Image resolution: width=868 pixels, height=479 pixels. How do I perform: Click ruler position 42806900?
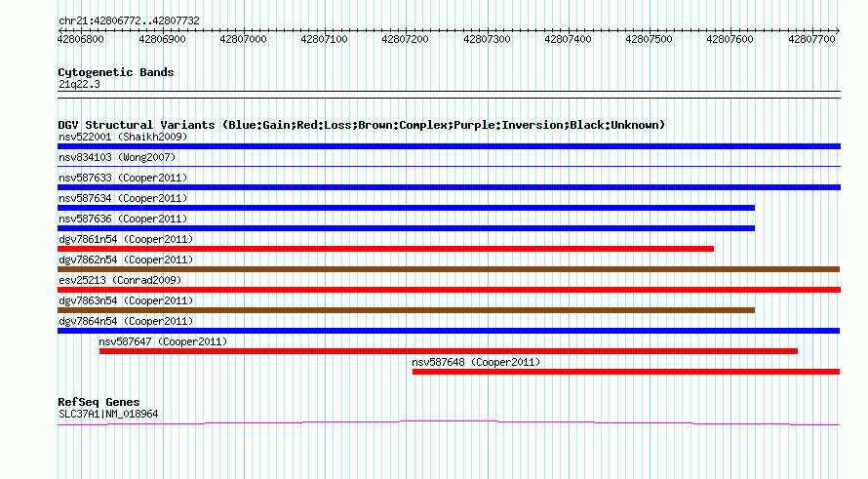click(162, 39)
